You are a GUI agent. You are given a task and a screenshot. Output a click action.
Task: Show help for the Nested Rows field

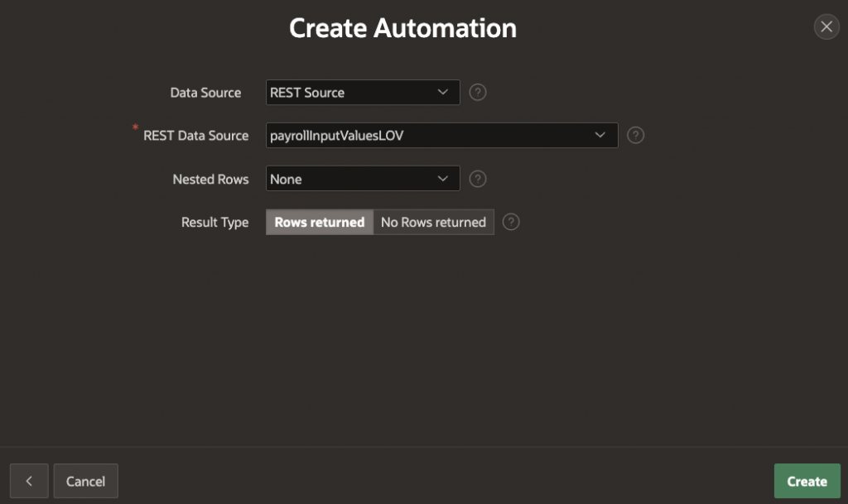478,179
